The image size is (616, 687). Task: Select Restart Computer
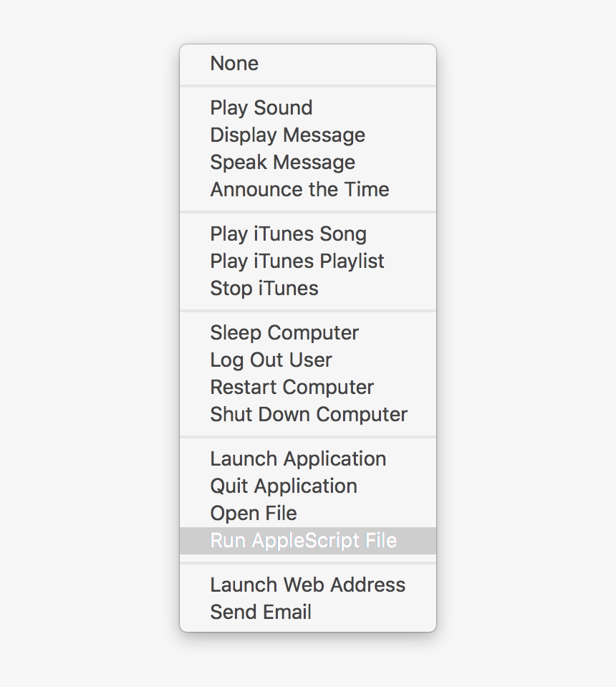[x=292, y=387]
